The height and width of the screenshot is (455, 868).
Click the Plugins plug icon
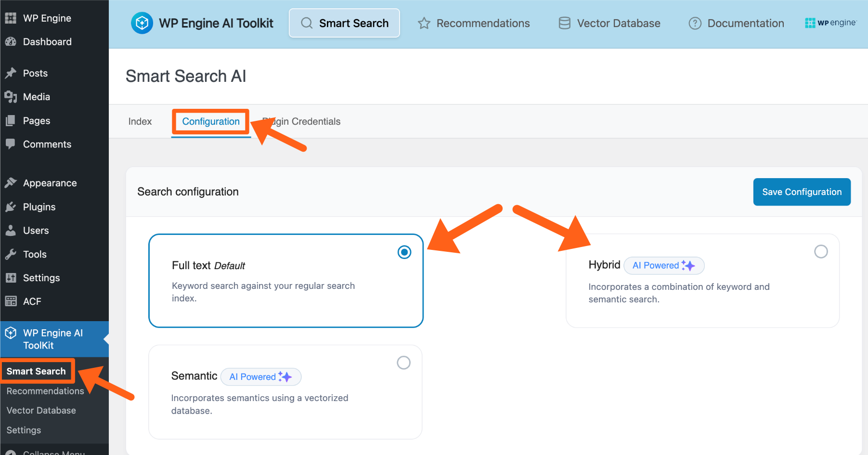pos(11,207)
